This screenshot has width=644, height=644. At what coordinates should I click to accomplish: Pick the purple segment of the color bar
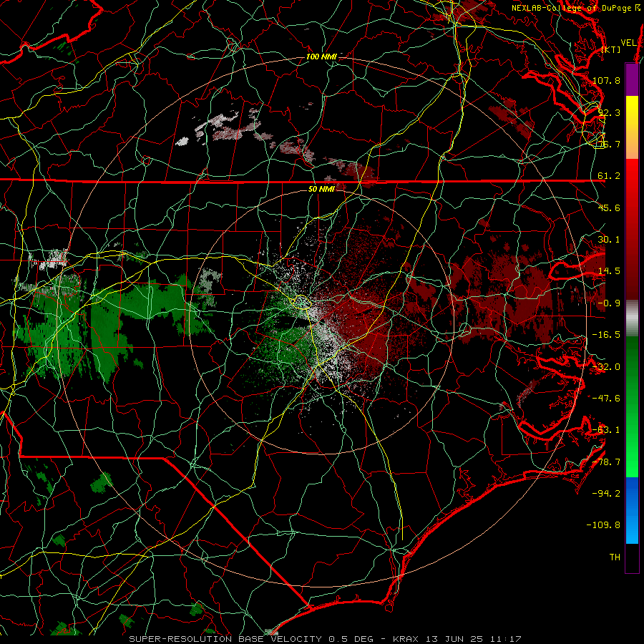[632, 80]
